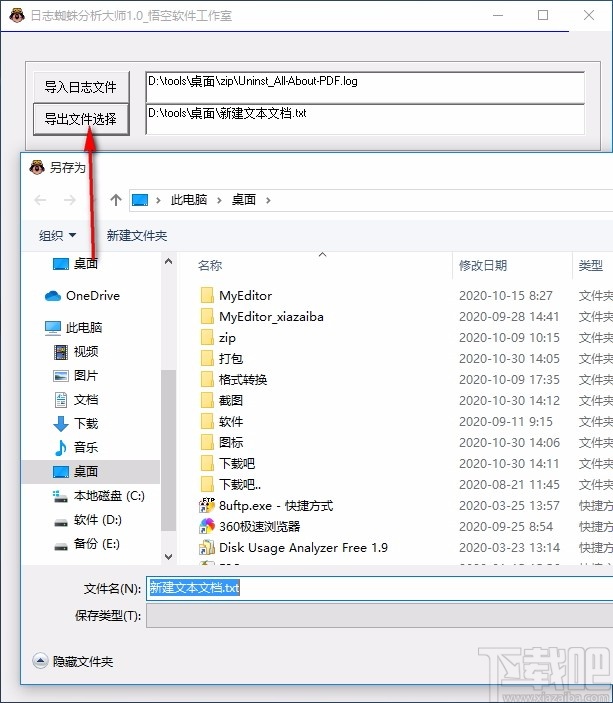Select the 8uftp.exe shortcut icon
Screen dimensions: 613x703
(x=207, y=505)
